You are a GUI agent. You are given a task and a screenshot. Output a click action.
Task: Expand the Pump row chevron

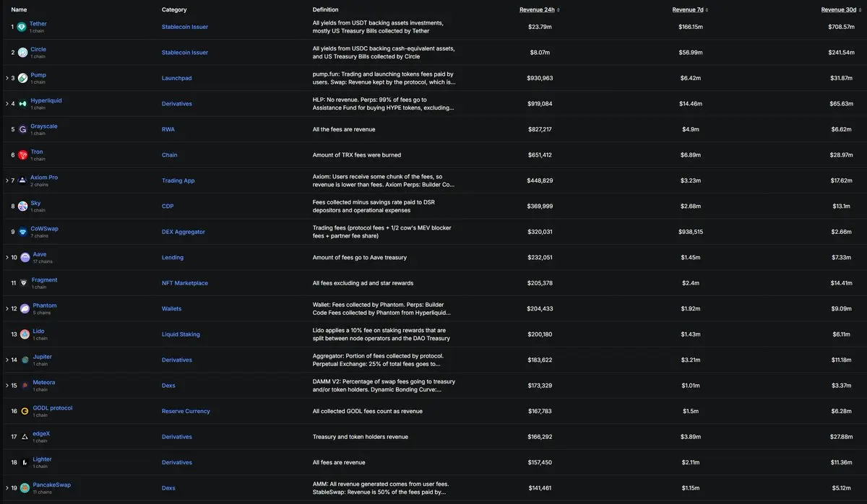click(7, 78)
